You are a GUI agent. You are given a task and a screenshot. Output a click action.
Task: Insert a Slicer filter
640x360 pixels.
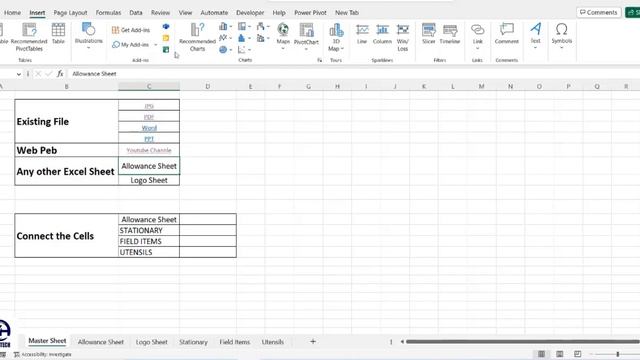coord(429,33)
